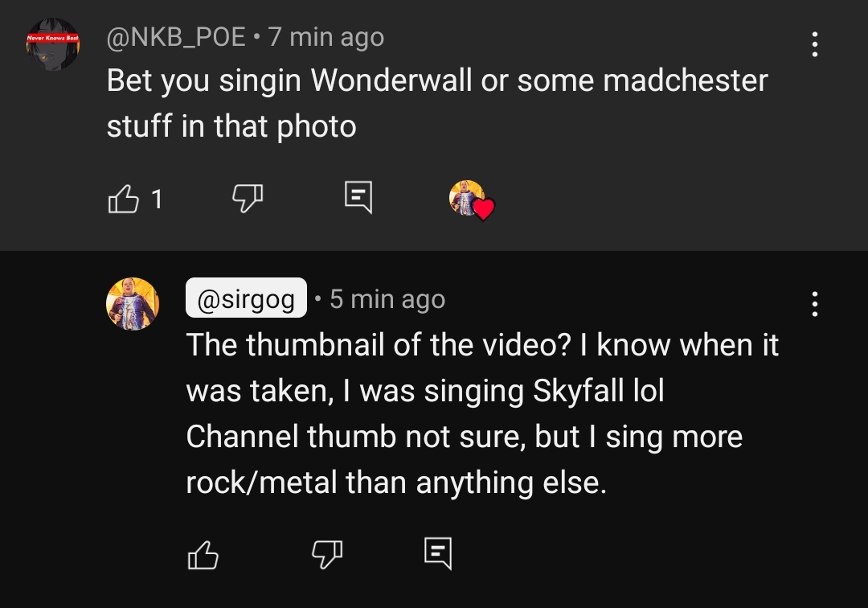Click the reply line starting "The thumbnail of"
Viewport: 868px width, 608px height.
(482, 345)
